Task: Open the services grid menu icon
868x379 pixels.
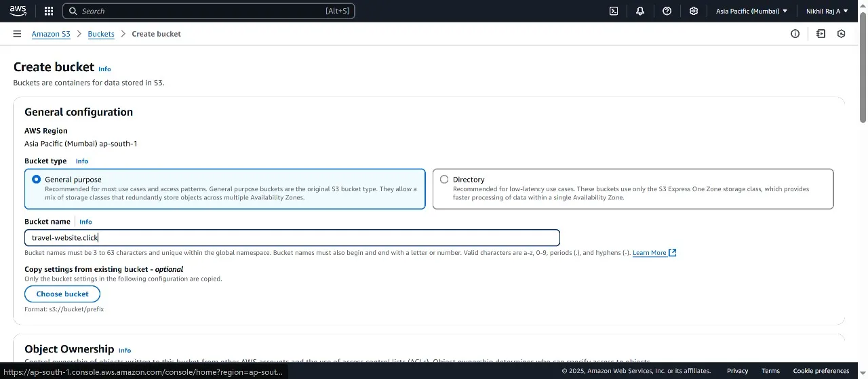Action: pyautogui.click(x=49, y=11)
